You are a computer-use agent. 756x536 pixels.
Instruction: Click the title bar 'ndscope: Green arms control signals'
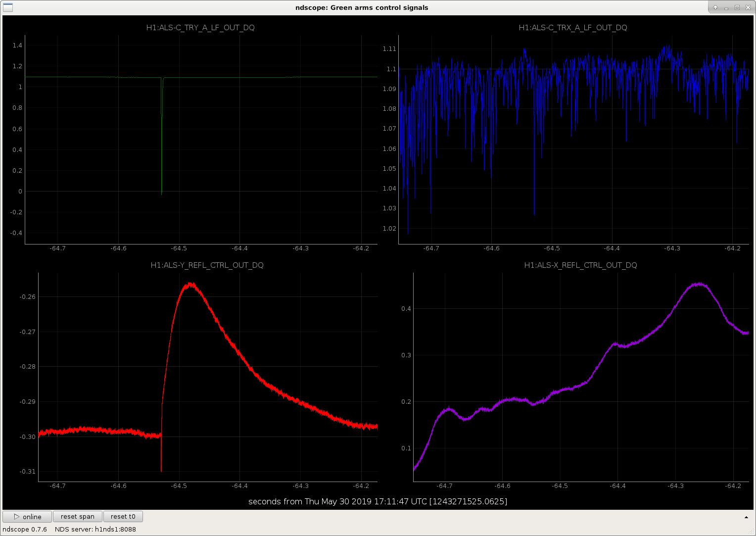click(x=362, y=7)
